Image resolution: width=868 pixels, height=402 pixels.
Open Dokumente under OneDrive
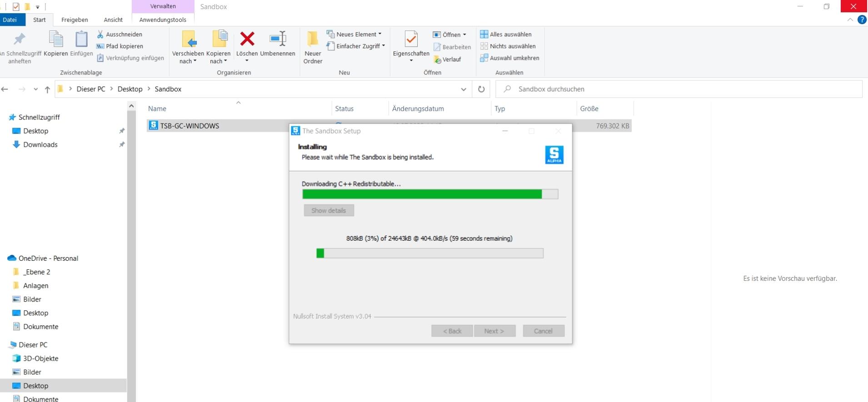pos(40,326)
